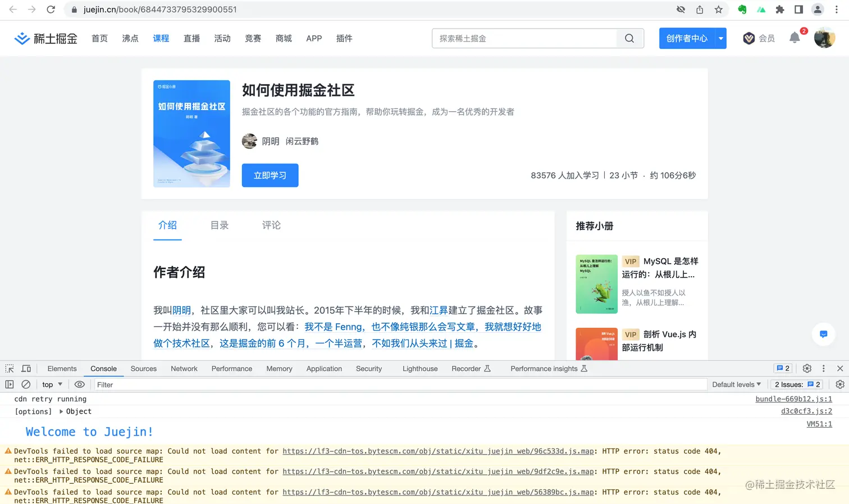Image resolution: width=849 pixels, height=504 pixels.
Task: Go to the 首页 nav item
Action: [99, 38]
